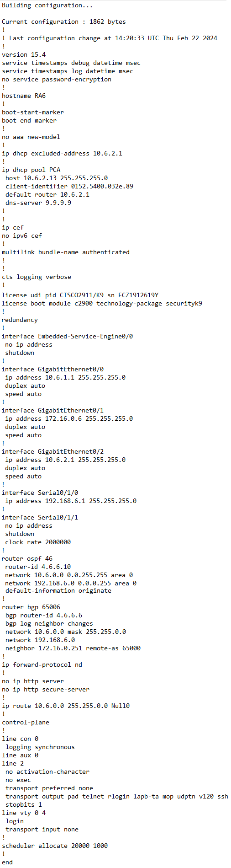Select the ip dhcp pool PCA line
Screen dimensions: 231x868
31,170
